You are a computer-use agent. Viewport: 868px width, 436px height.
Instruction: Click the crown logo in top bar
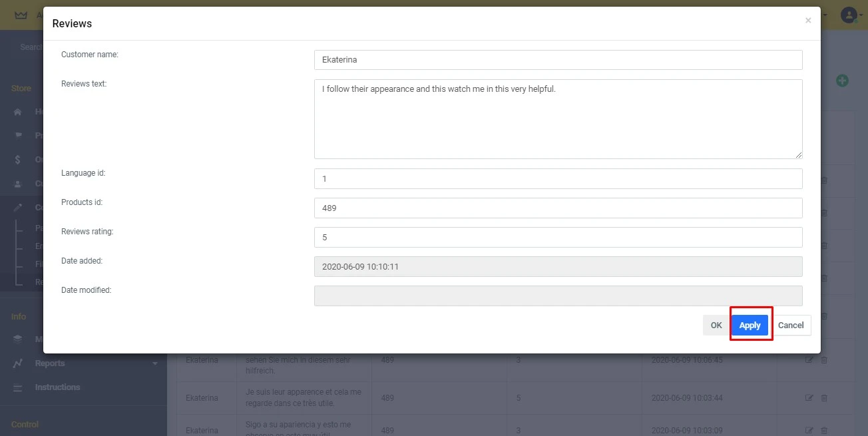point(21,15)
